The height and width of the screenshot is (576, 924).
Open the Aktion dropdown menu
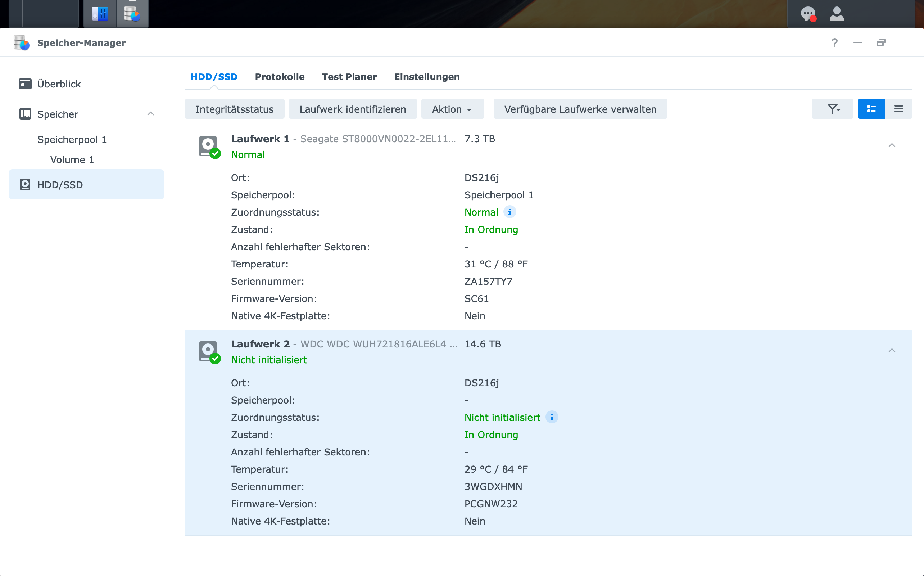(452, 109)
